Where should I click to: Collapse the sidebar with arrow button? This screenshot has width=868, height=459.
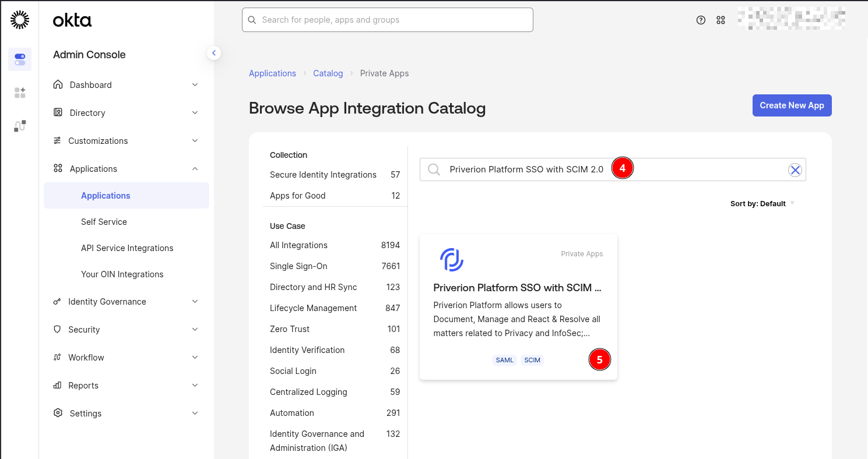coord(214,53)
